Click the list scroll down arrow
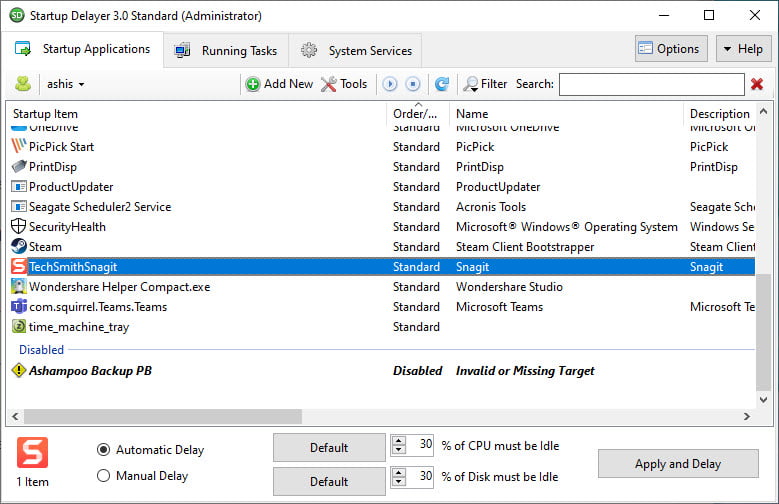The height and width of the screenshot is (504, 779). point(763,399)
